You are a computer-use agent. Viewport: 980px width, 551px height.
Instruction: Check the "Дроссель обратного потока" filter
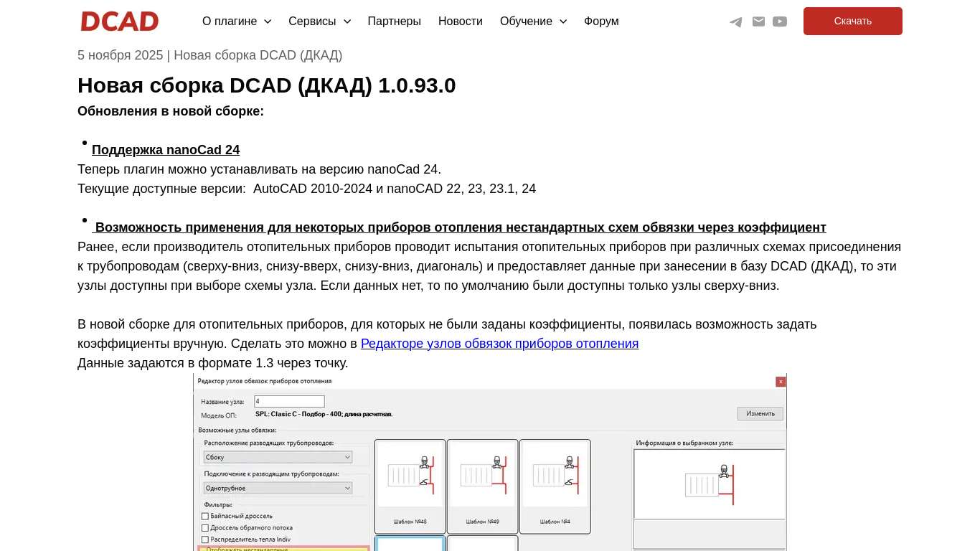click(x=205, y=528)
